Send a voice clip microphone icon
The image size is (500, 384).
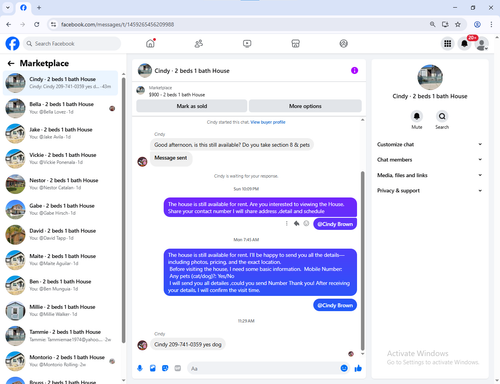140,368
